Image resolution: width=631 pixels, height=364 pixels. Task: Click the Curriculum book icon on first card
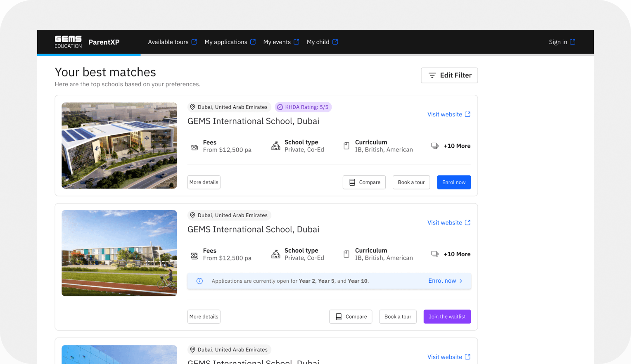346,146
